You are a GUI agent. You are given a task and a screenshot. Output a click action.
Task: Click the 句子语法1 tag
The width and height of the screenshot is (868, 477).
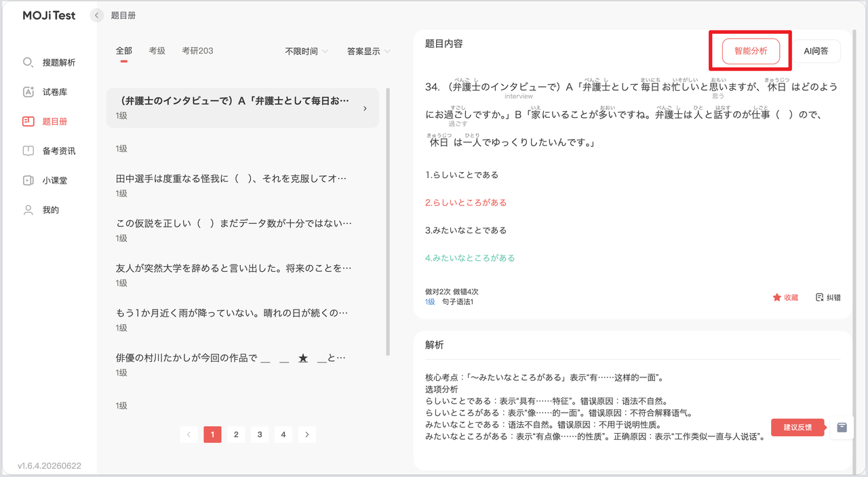click(x=458, y=302)
